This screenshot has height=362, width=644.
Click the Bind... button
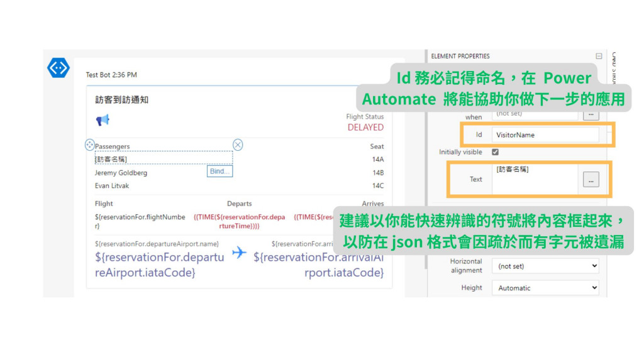(x=219, y=171)
